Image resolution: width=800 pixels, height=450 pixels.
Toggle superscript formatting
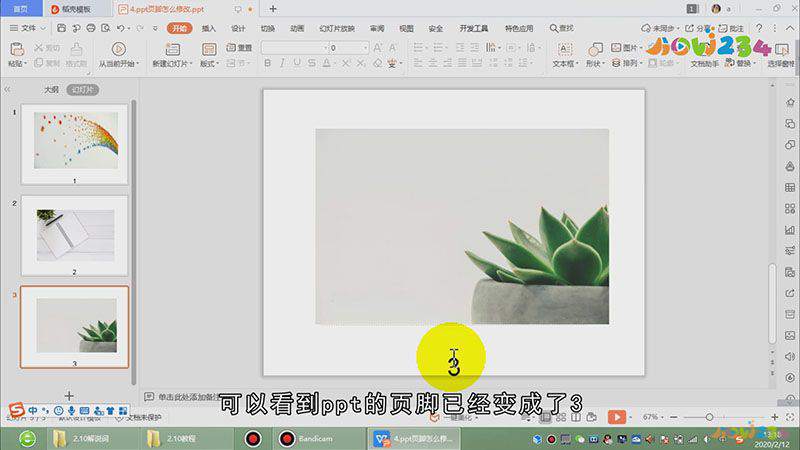345,63
